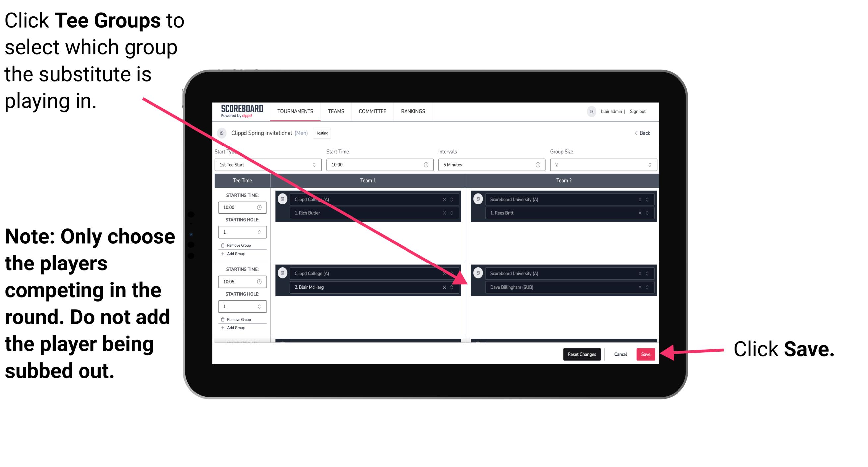Click Reset Changes button
This screenshot has width=868, height=467.
point(581,354)
